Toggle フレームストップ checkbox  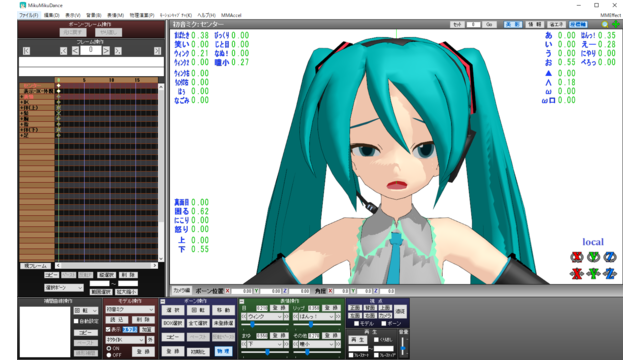(376, 356)
